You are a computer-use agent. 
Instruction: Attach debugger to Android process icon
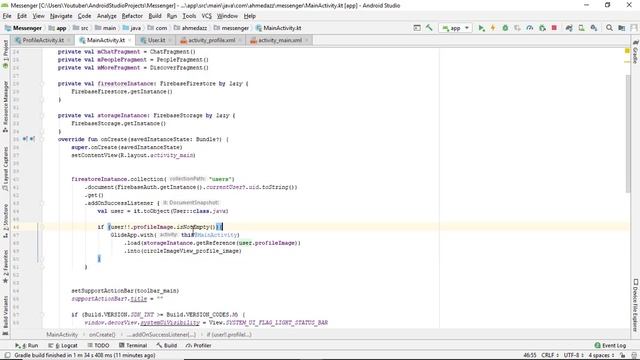tap(542, 28)
